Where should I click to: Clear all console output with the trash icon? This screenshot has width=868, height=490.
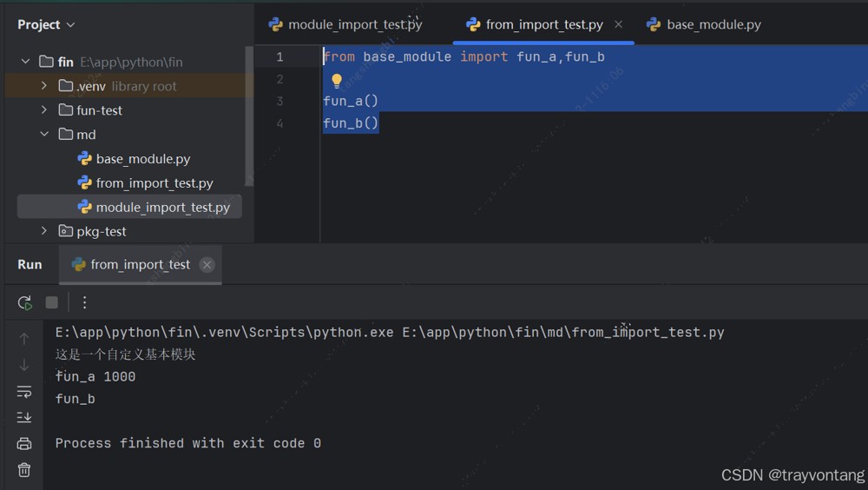coord(24,470)
